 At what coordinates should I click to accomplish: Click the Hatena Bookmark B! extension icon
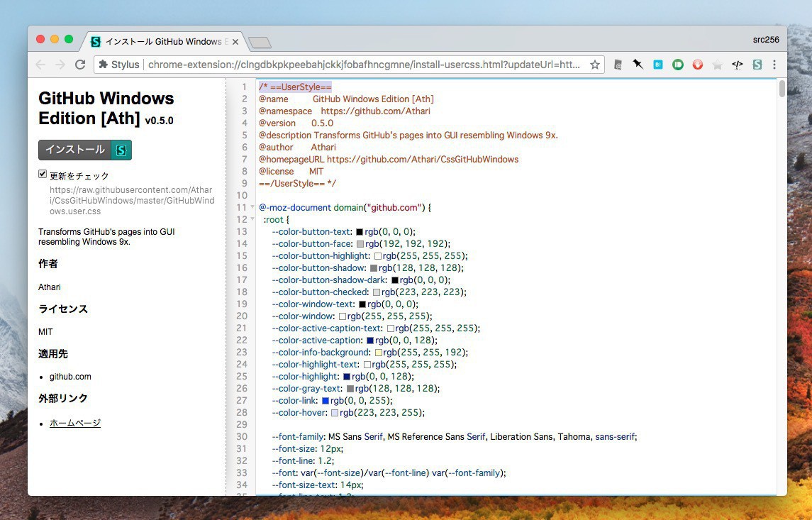[x=657, y=65]
